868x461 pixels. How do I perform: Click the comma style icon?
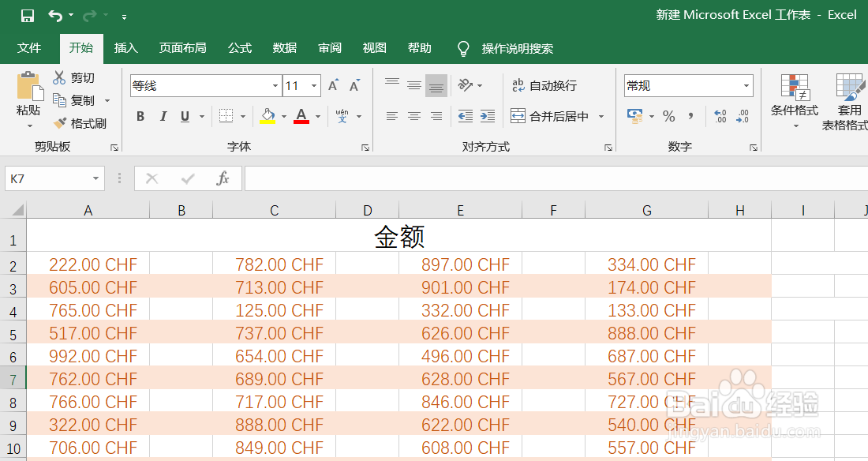click(690, 116)
